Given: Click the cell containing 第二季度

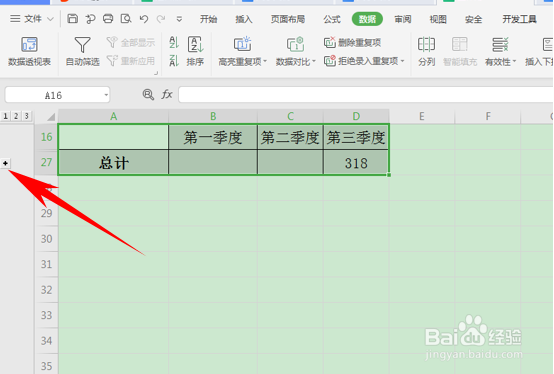Looking at the screenshot, I should click(290, 137).
